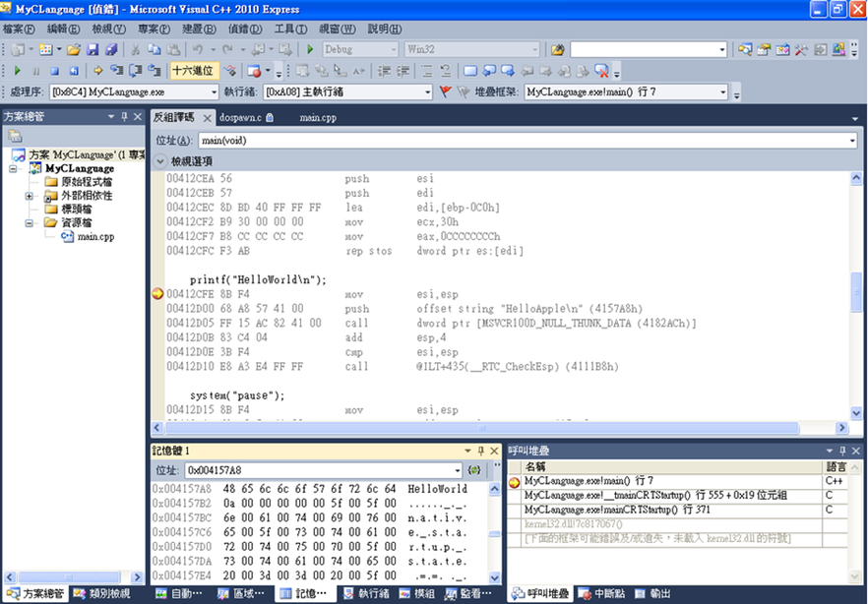
Task: Click the push offset string HelloApple line
Action: point(404,309)
